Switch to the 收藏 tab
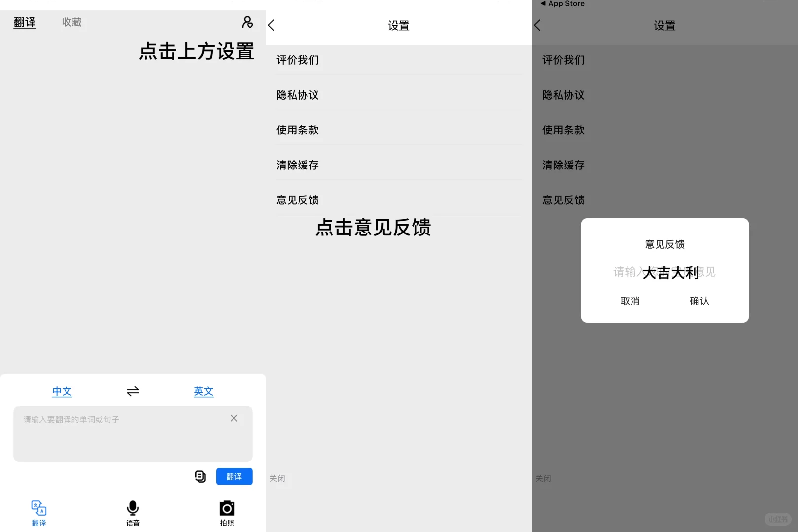798x532 pixels. pyautogui.click(x=71, y=22)
